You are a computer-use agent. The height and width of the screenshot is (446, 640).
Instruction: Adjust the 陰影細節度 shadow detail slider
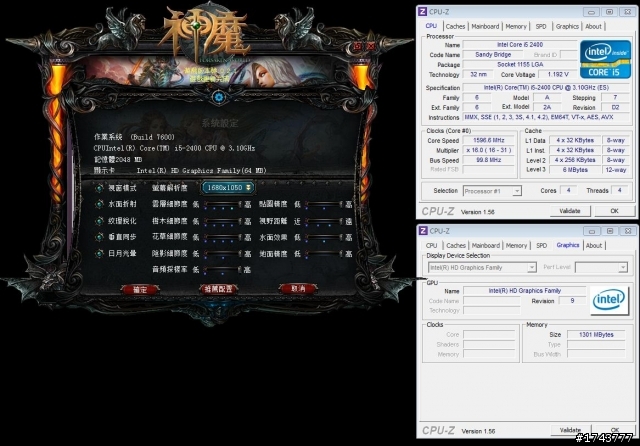pyautogui.click(x=222, y=254)
